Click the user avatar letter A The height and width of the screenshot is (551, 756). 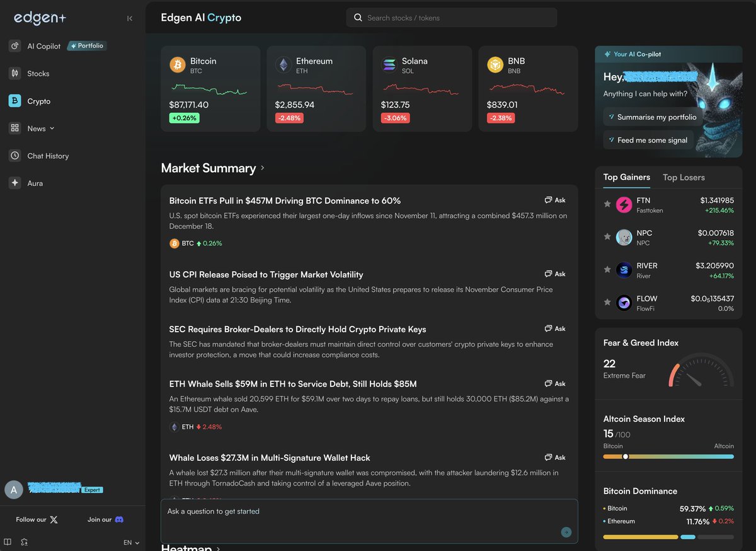click(x=14, y=489)
